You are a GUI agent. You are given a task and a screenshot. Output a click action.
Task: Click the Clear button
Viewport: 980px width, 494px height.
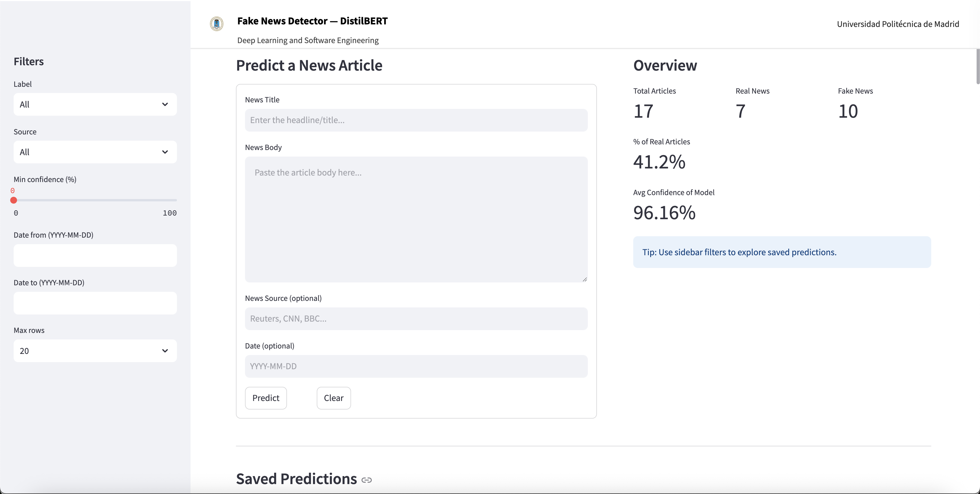coord(333,398)
